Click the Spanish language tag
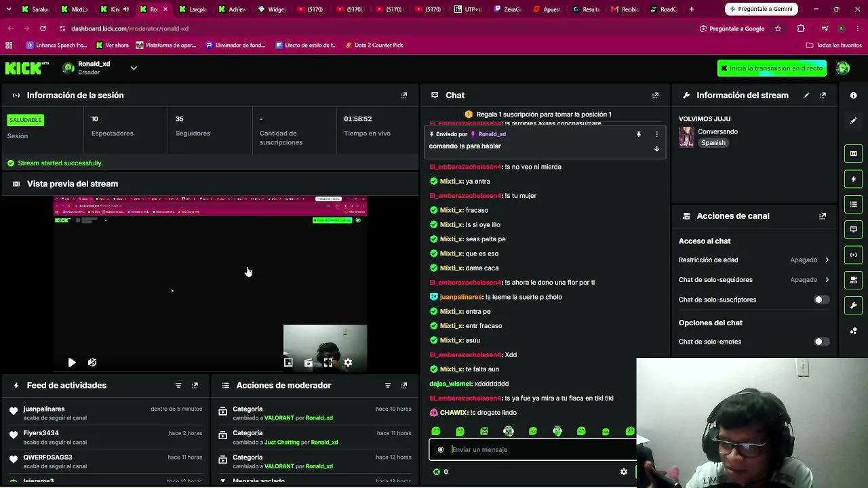The image size is (868, 488). click(x=713, y=143)
